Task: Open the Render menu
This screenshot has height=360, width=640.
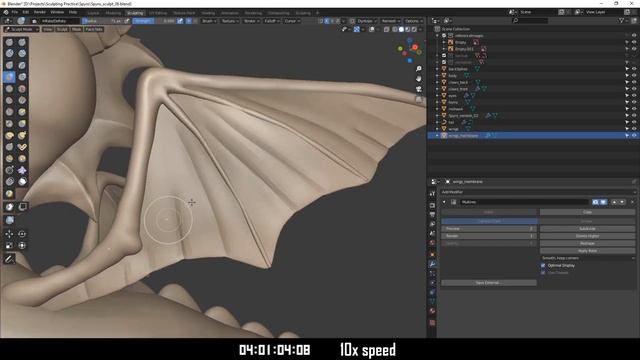Action: 40,12
